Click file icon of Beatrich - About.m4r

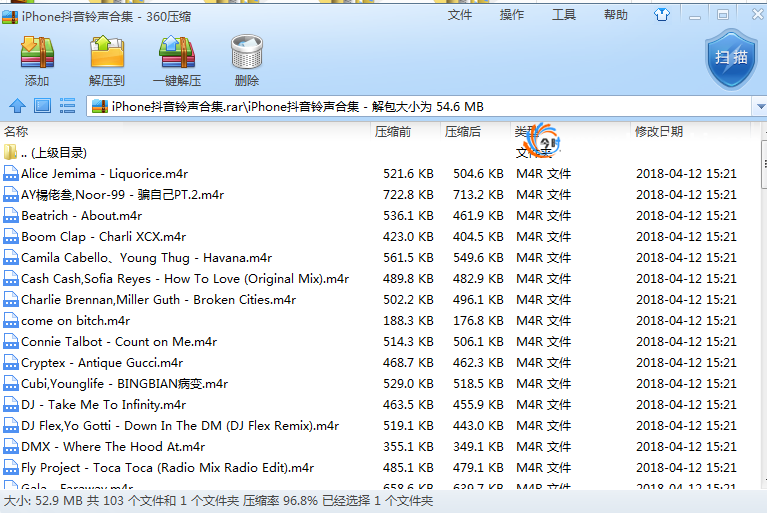point(11,215)
